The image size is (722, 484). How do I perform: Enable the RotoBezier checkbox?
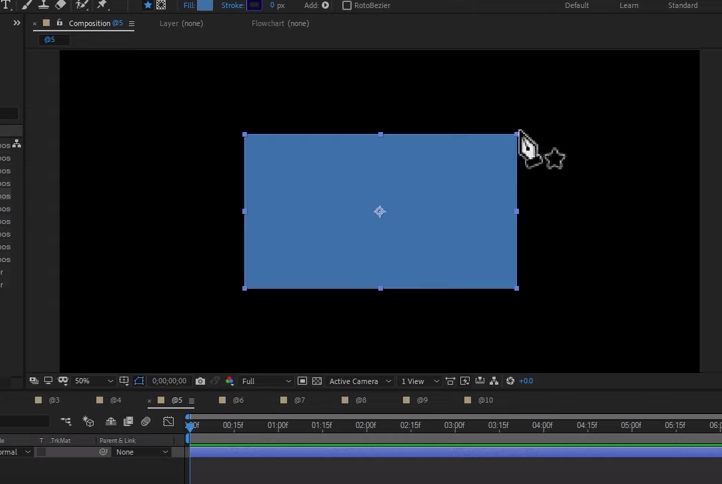347,6
